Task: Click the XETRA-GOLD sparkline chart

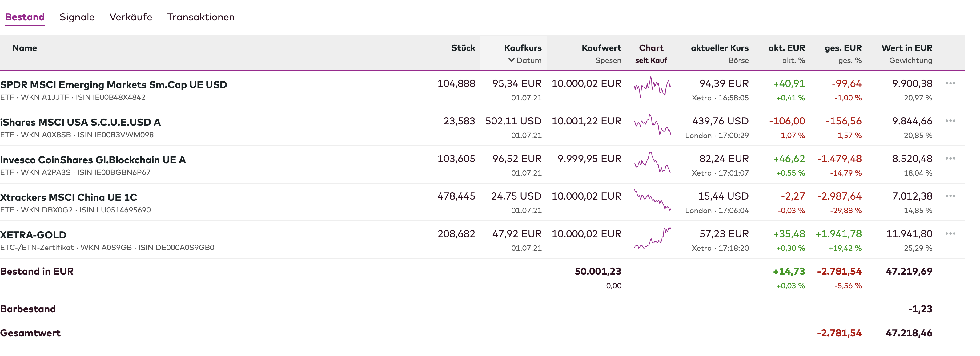Action: click(653, 238)
